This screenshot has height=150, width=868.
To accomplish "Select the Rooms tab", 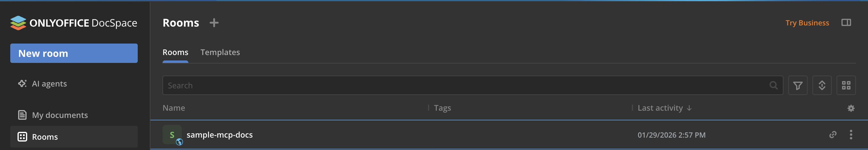I will (x=175, y=52).
